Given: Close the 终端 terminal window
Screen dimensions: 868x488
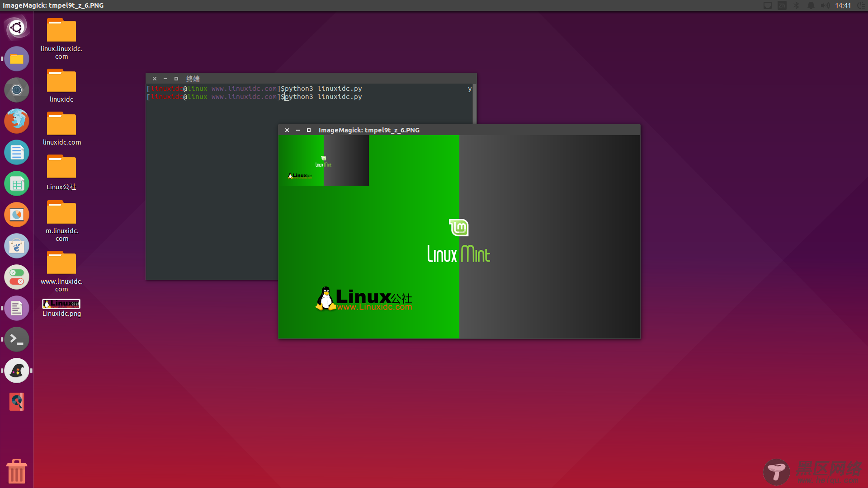Looking at the screenshot, I should pyautogui.click(x=155, y=79).
